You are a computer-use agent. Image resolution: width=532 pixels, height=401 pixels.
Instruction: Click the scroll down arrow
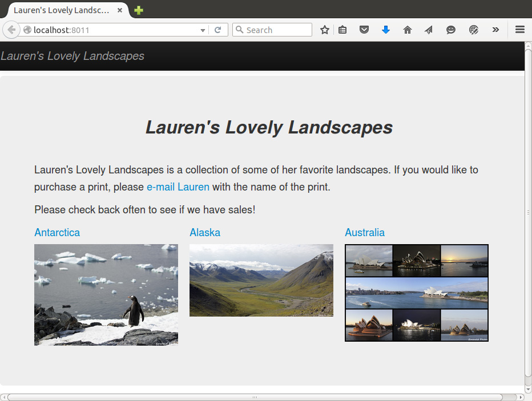pos(528,389)
